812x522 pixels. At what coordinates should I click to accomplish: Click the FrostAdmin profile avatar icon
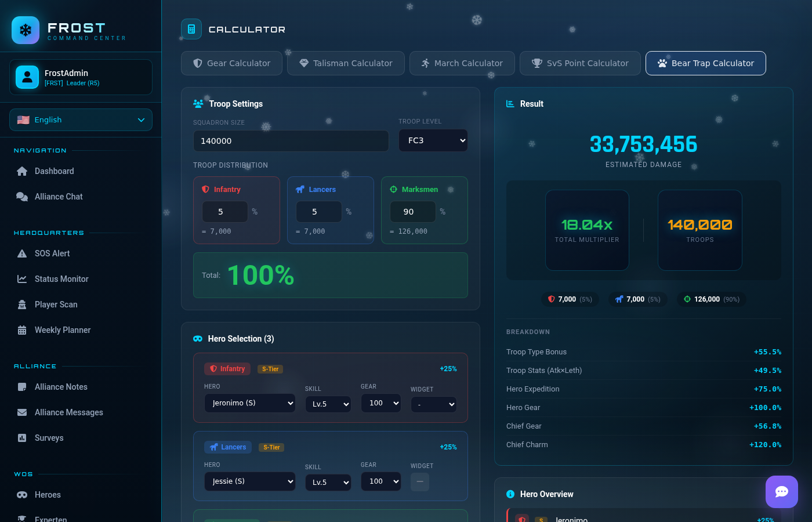[x=27, y=77]
